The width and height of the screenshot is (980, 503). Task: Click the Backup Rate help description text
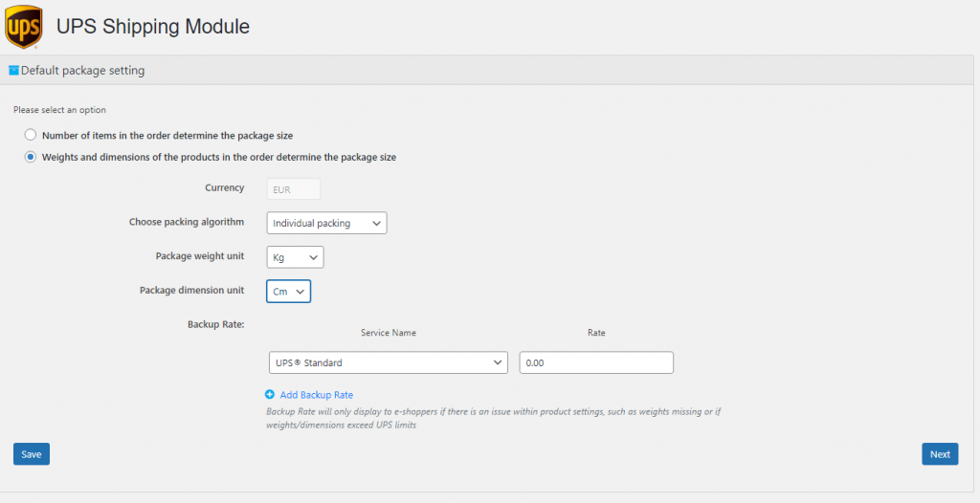tap(494, 419)
